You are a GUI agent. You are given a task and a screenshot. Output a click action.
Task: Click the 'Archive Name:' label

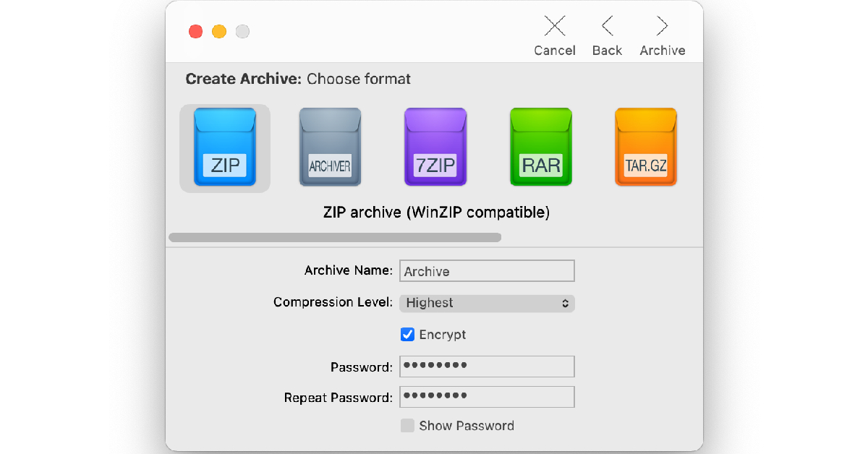pyautogui.click(x=349, y=270)
